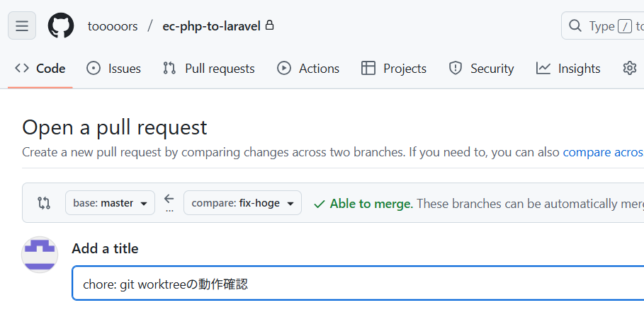Switch to the Issues tab
The image size is (644, 312).
tap(113, 69)
